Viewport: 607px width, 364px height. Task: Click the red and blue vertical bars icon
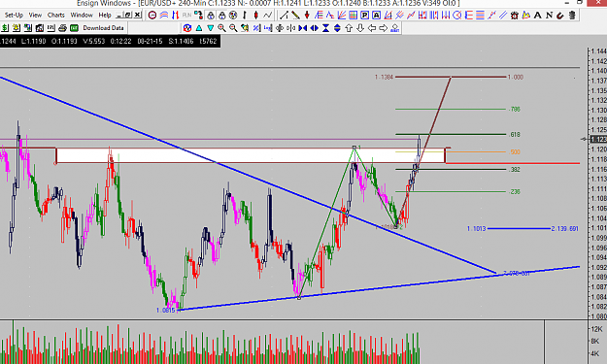coord(176,16)
